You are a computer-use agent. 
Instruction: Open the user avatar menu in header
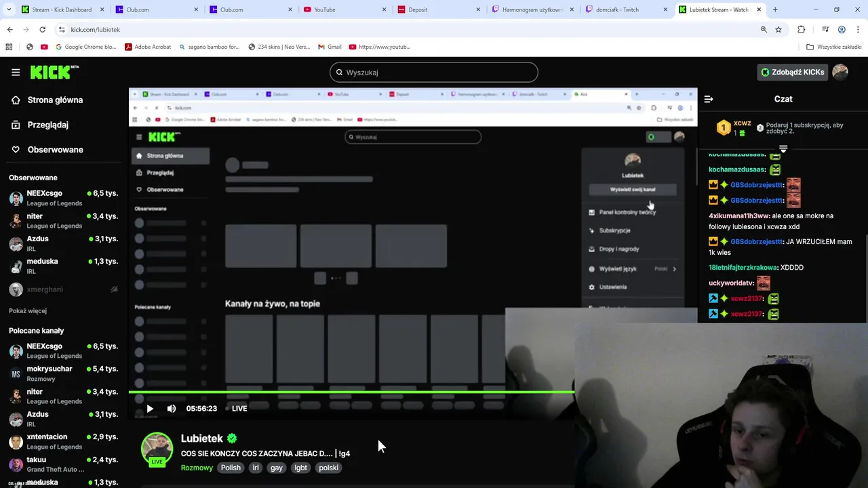coord(840,72)
